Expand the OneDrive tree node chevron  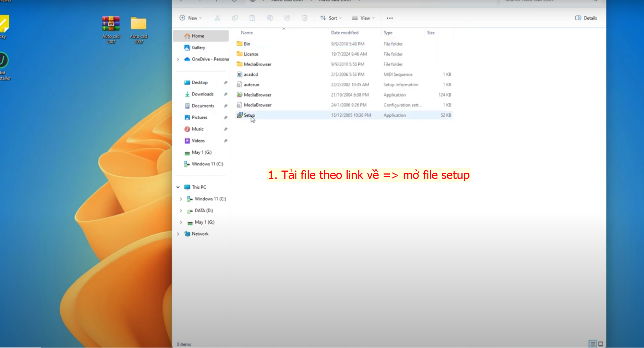pyautogui.click(x=178, y=59)
